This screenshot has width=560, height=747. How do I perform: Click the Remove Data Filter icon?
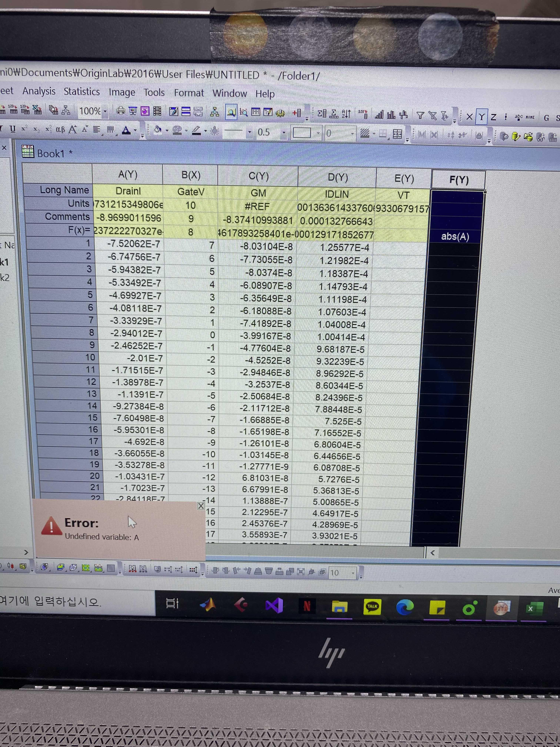click(432, 116)
